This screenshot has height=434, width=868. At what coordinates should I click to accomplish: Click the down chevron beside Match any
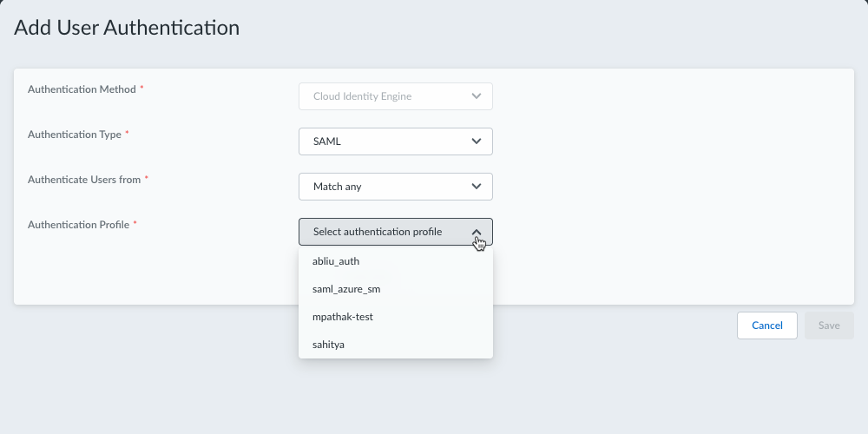[x=476, y=187]
